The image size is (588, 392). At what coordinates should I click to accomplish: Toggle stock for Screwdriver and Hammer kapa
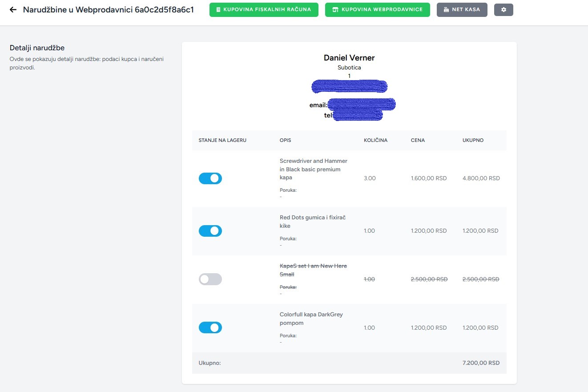210,178
